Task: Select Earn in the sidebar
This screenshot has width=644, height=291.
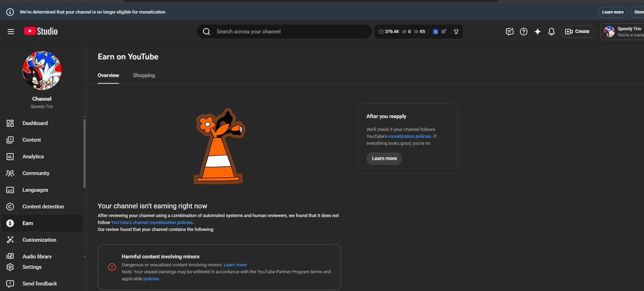Action: pyautogui.click(x=42, y=223)
